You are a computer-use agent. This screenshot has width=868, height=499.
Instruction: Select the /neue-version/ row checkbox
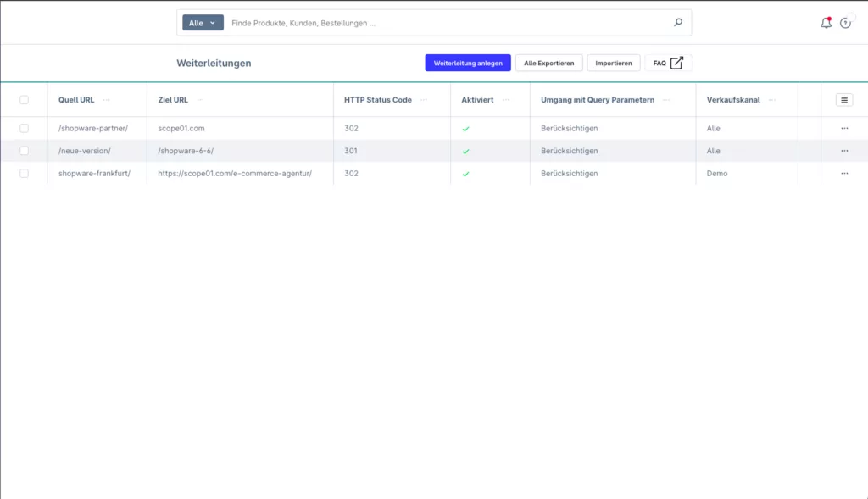24,151
